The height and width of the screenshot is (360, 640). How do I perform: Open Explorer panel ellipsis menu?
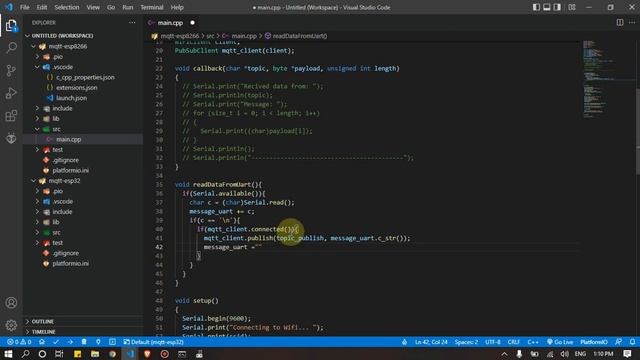[132, 23]
